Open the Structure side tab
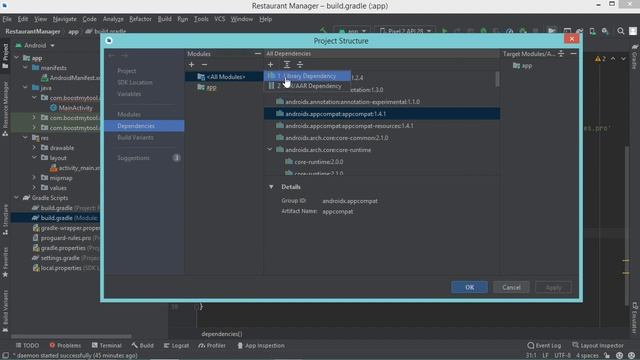Image resolution: width=640 pixels, height=360 pixels. point(5,220)
